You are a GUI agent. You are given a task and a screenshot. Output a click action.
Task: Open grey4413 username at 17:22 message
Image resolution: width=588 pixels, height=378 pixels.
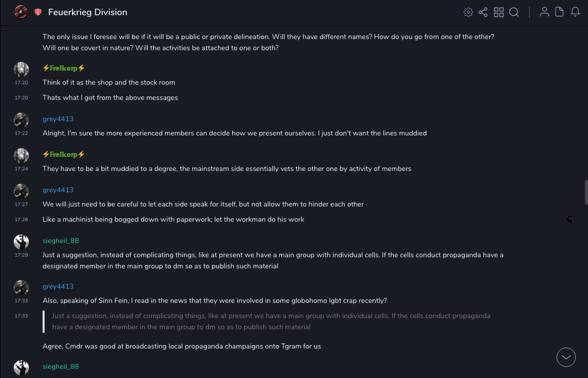pos(58,119)
